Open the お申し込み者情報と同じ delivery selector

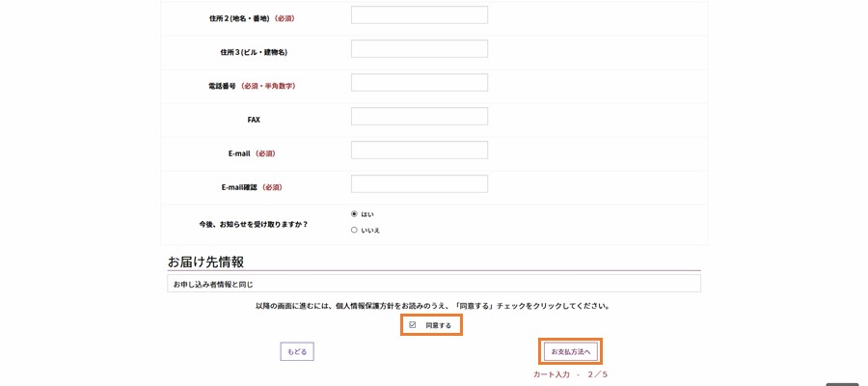(434, 284)
